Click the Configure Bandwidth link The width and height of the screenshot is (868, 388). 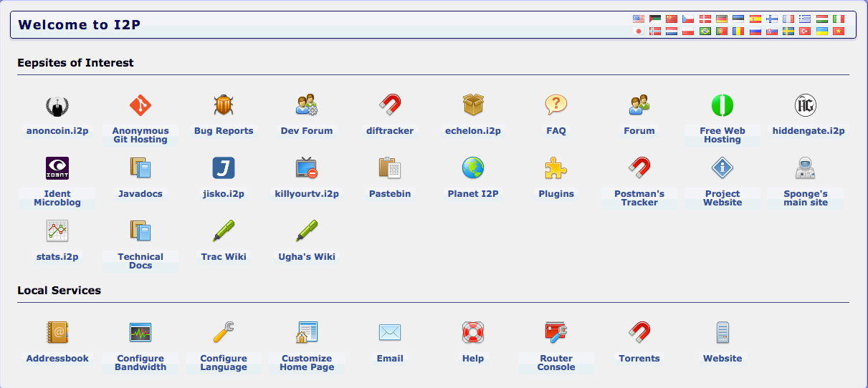tap(140, 363)
